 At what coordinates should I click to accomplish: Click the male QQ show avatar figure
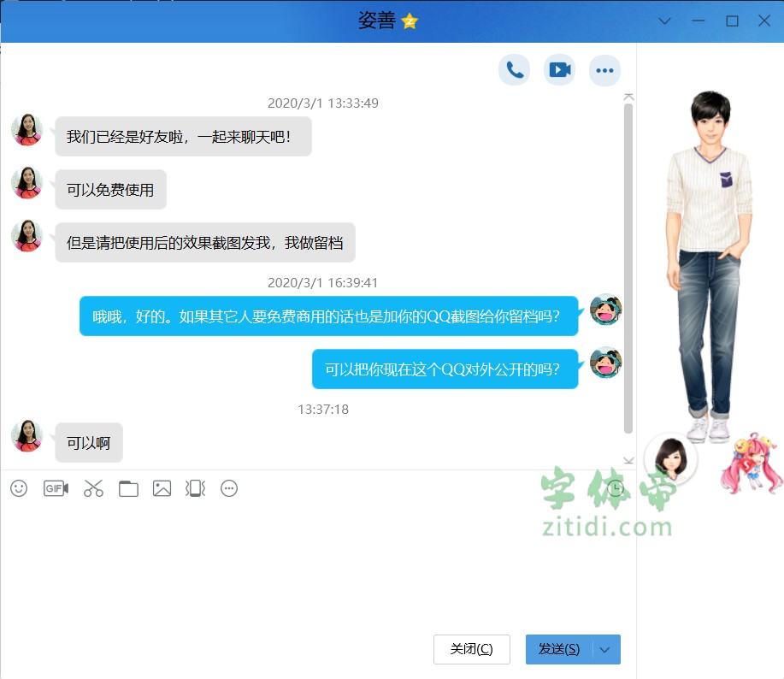click(x=709, y=265)
